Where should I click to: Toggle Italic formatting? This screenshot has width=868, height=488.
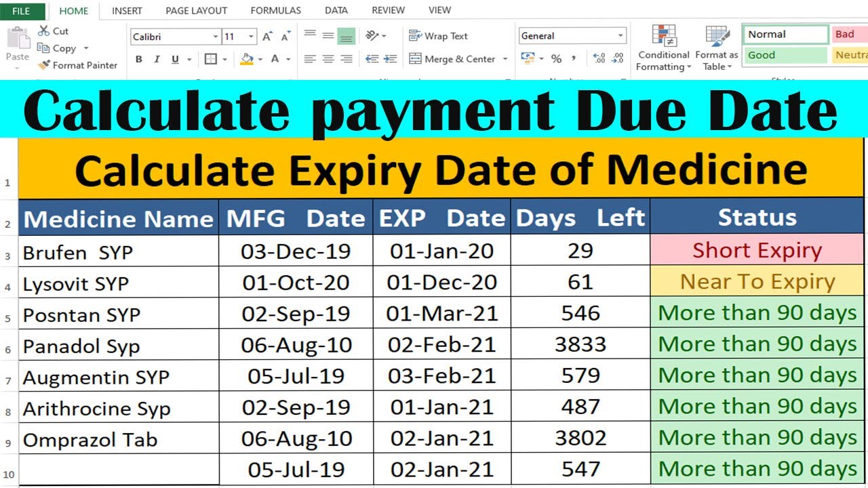[157, 59]
